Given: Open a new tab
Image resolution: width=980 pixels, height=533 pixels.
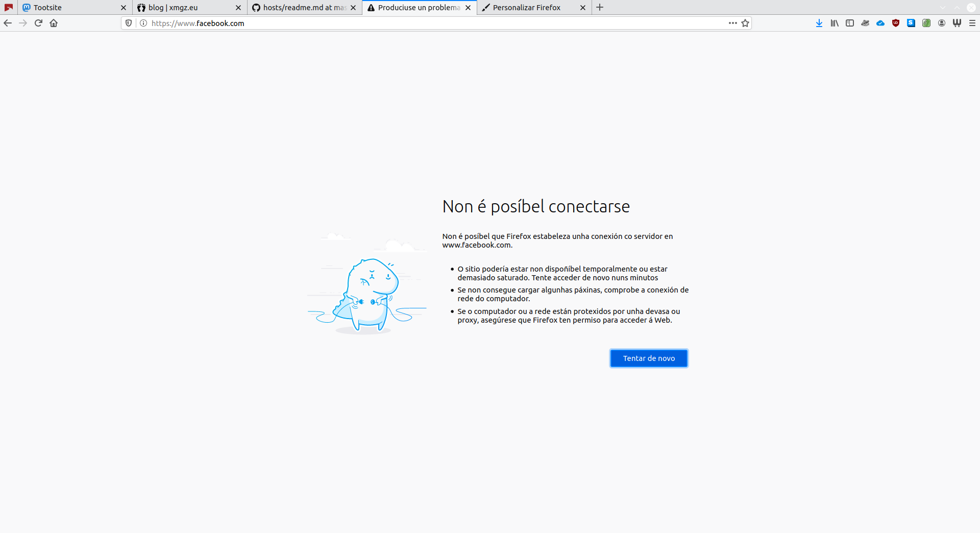Looking at the screenshot, I should pyautogui.click(x=600, y=7).
